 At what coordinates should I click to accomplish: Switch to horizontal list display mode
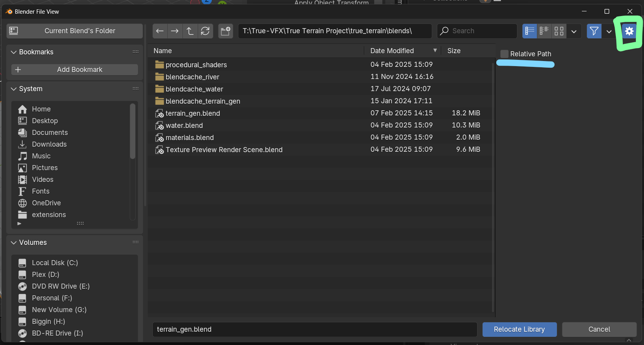pos(544,31)
